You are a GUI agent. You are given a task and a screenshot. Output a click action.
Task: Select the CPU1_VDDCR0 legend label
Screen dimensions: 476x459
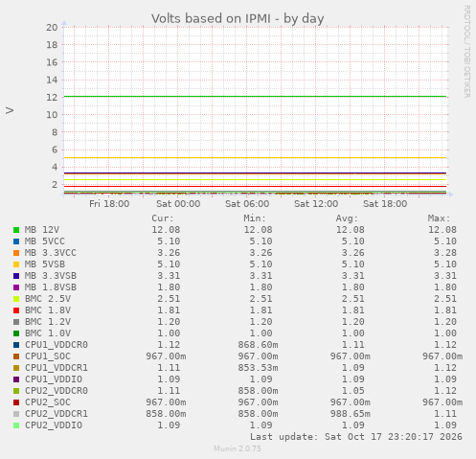[x=57, y=345]
